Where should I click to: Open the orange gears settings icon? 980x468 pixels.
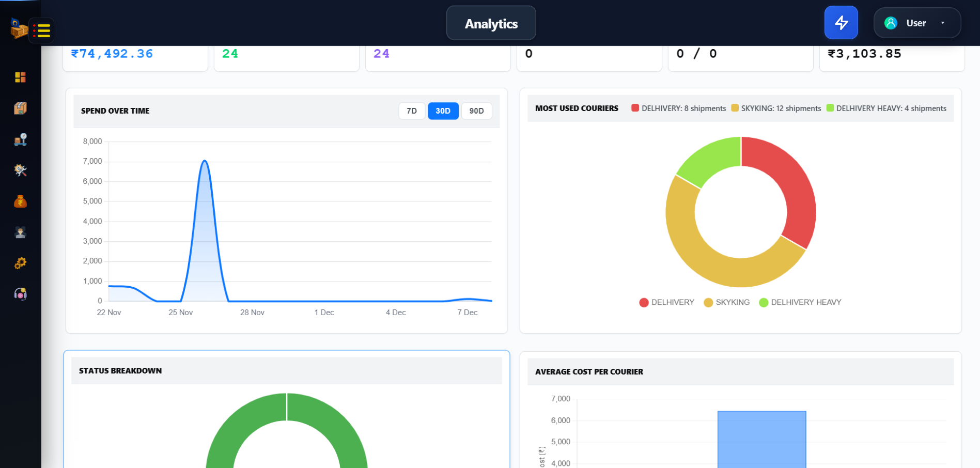click(20, 263)
